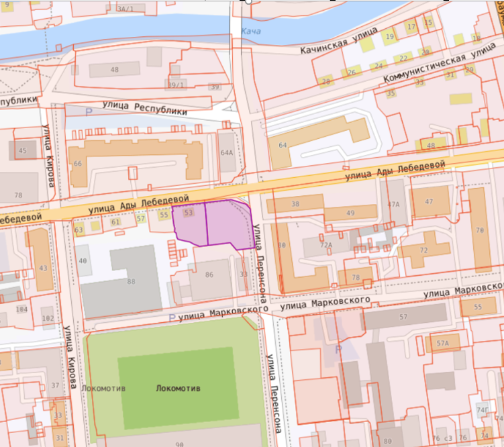Click building 64A near the intersection

[227, 152]
